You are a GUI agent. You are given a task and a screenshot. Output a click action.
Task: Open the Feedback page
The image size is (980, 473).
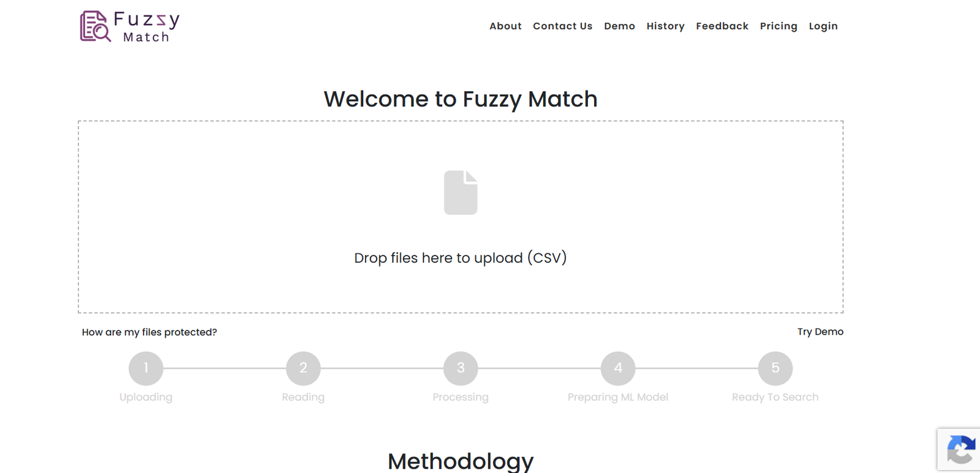click(x=722, y=26)
